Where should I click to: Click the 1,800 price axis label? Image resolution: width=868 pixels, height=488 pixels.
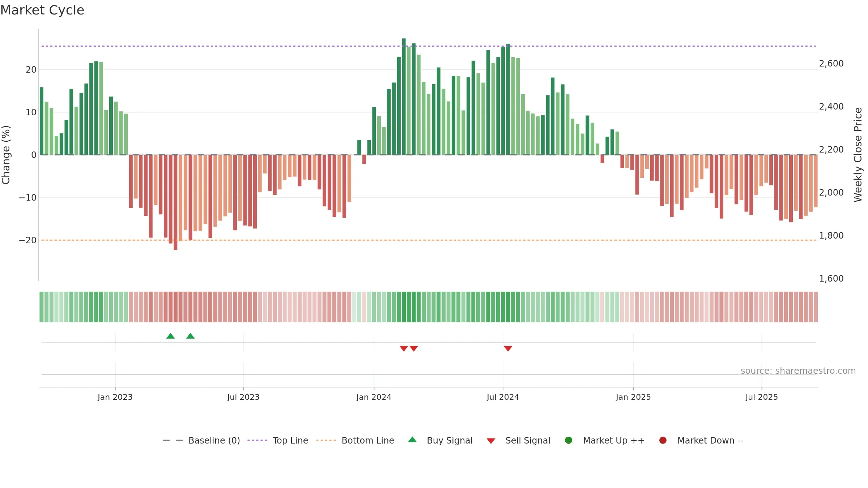[x=831, y=236]
